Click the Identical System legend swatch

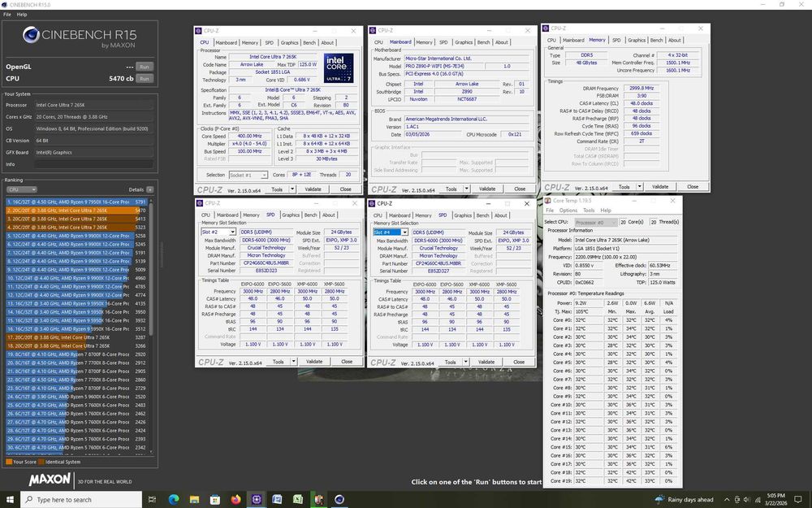click(41, 462)
